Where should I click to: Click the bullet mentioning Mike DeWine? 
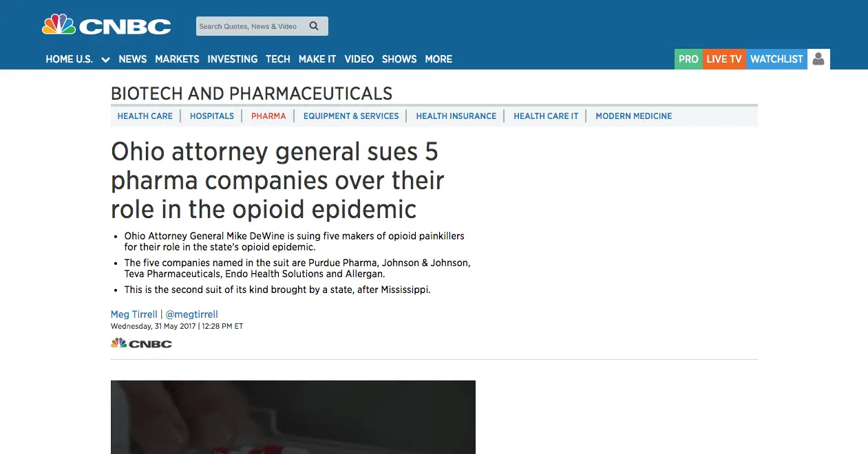(x=295, y=241)
